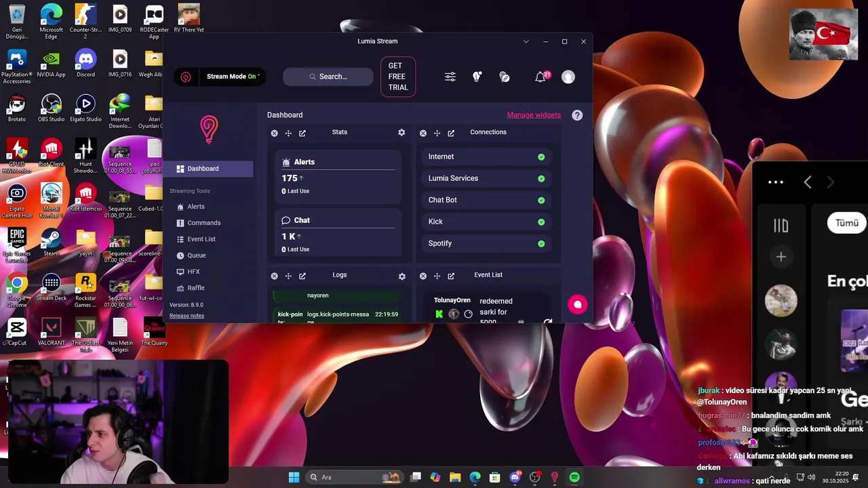The image size is (868, 488).
Task: Open Google Chrome desktop shortcut
Action: [17, 291]
